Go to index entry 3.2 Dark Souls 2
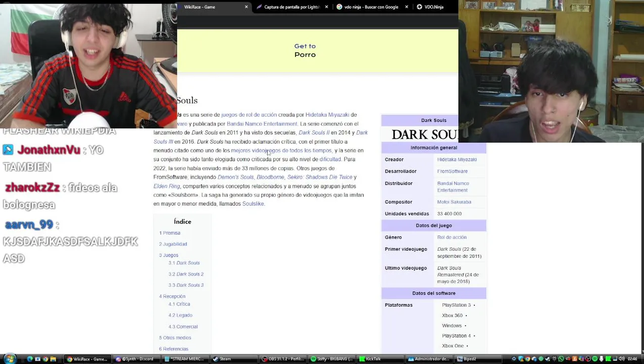Image resolution: width=644 pixels, height=364 pixels. click(186, 274)
